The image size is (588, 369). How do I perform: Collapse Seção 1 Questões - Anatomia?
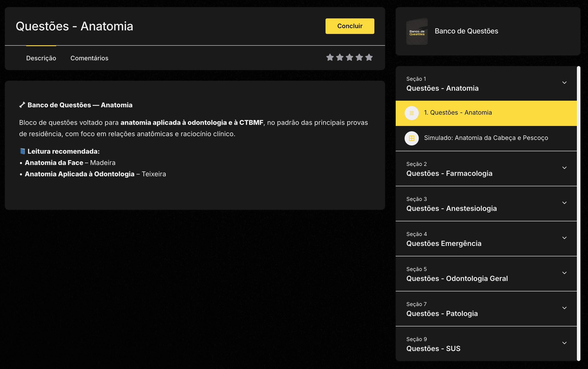pos(564,83)
